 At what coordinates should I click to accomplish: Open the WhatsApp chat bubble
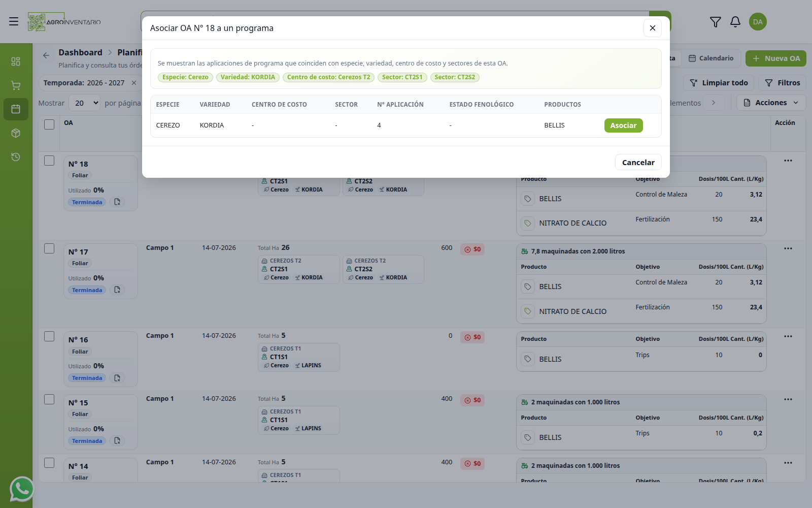22,489
